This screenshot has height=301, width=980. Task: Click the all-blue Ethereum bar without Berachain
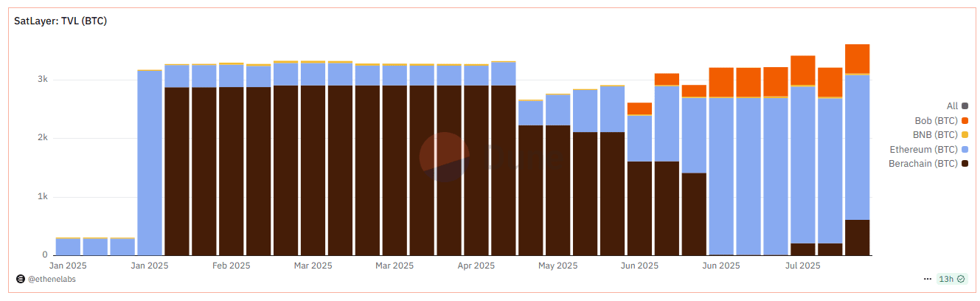click(150, 163)
